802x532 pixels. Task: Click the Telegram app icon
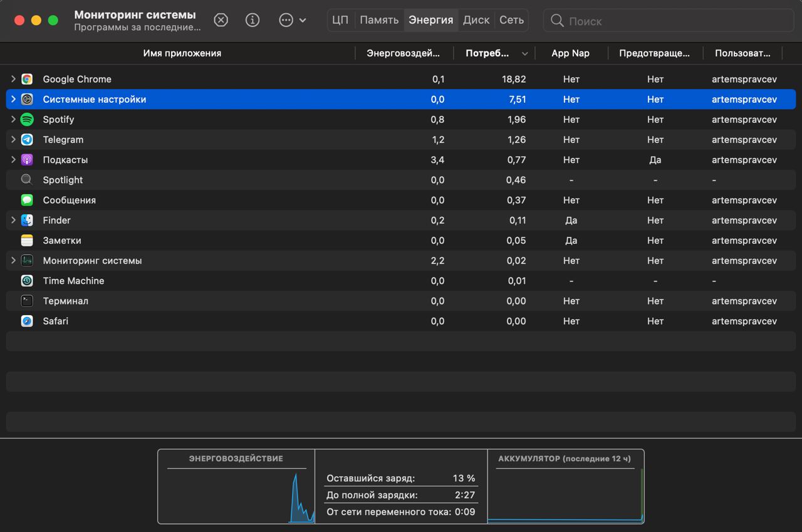coord(27,139)
